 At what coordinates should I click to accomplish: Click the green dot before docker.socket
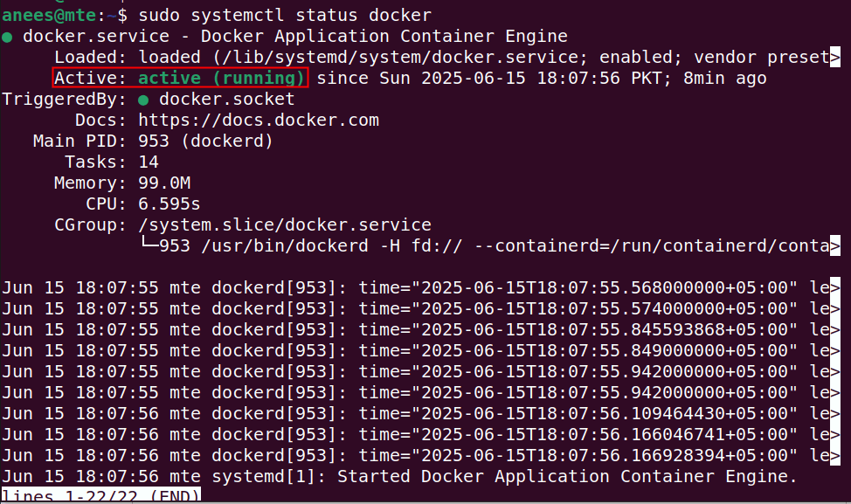(143, 100)
